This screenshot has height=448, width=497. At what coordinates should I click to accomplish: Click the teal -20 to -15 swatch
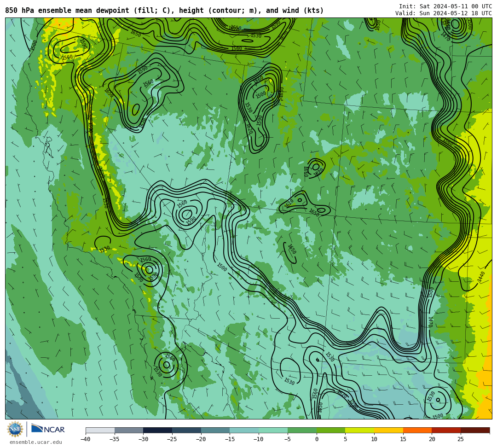pyautogui.click(x=215, y=430)
